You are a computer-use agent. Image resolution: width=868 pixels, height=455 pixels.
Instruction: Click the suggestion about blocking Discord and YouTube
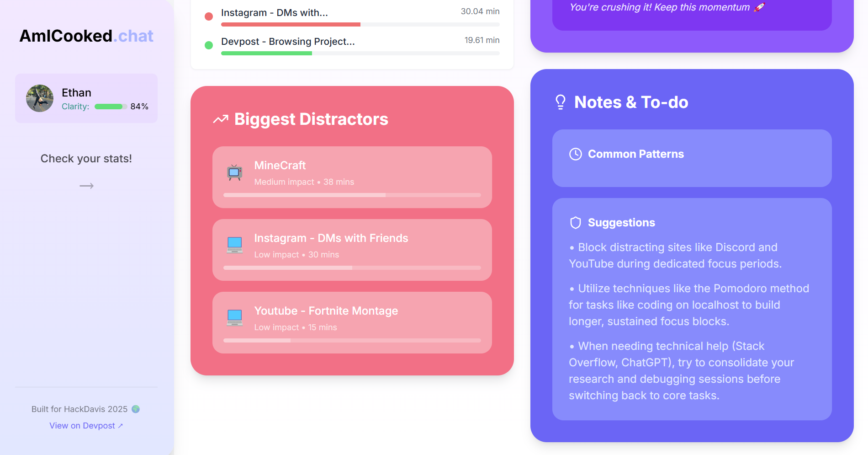pos(675,256)
